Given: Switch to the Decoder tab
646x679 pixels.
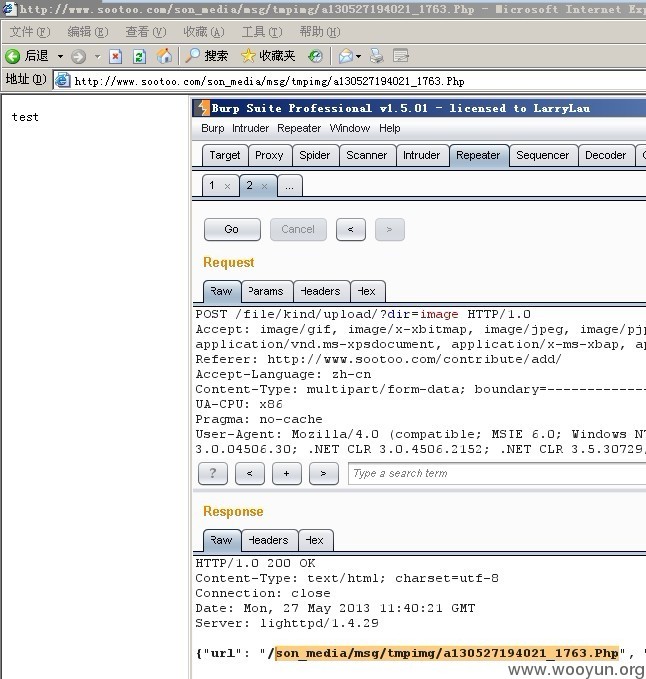Looking at the screenshot, I should [x=605, y=155].
